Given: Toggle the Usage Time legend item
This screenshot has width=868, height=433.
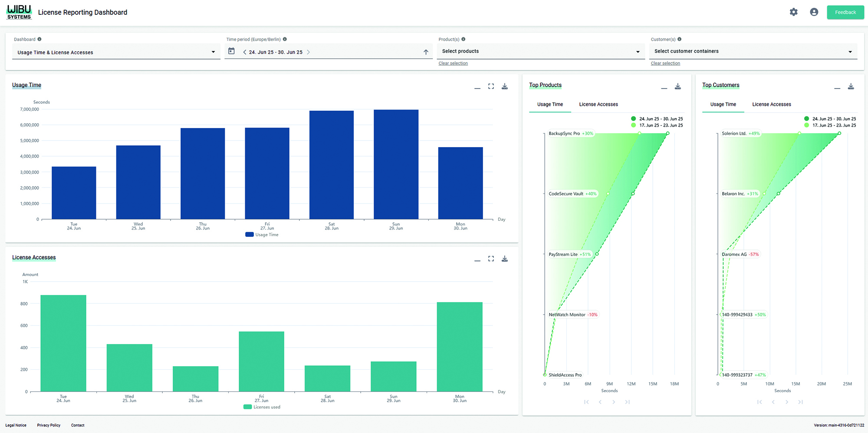Looking at the screenshot, I should pos(262,234).
